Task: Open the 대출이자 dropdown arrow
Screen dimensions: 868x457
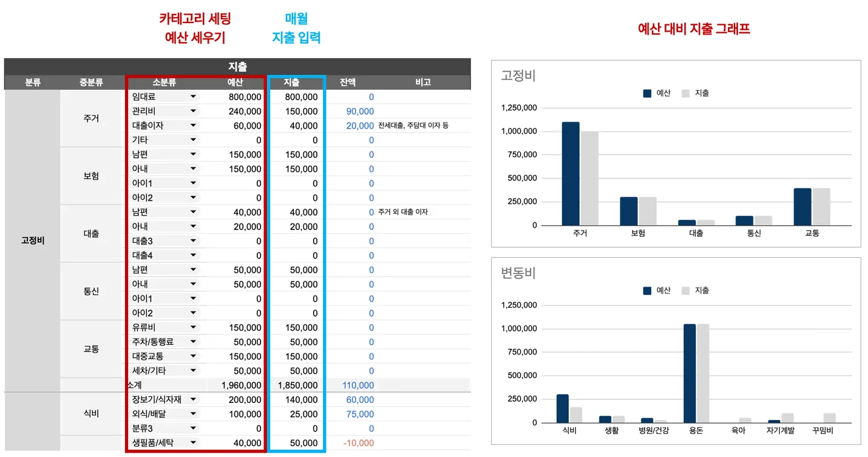Action: (x=193, y=126)
